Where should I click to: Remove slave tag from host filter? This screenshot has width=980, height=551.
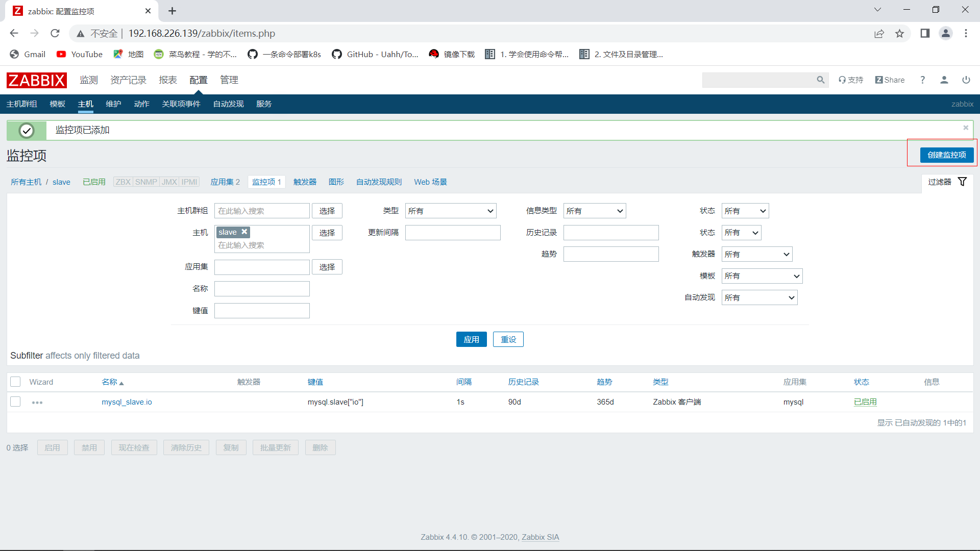point(244,232)
